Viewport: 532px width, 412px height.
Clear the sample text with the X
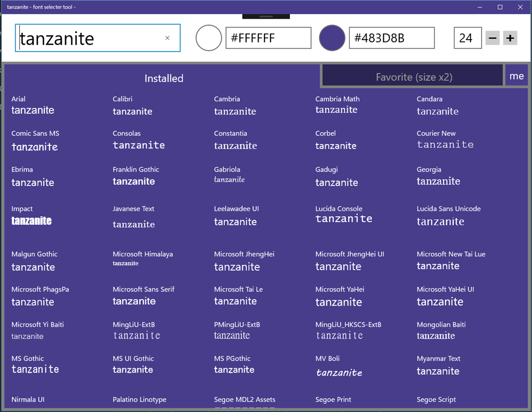(x=167, y=38)
